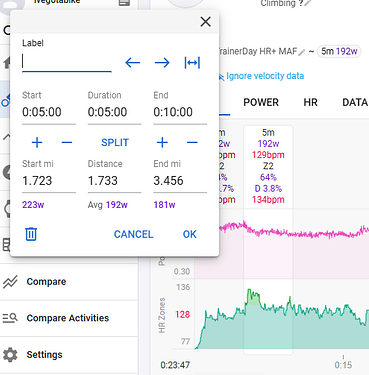The height and width of the screenshot is (375, 369).
Task: Increase end time with plus button
Action: coord(162,143)
